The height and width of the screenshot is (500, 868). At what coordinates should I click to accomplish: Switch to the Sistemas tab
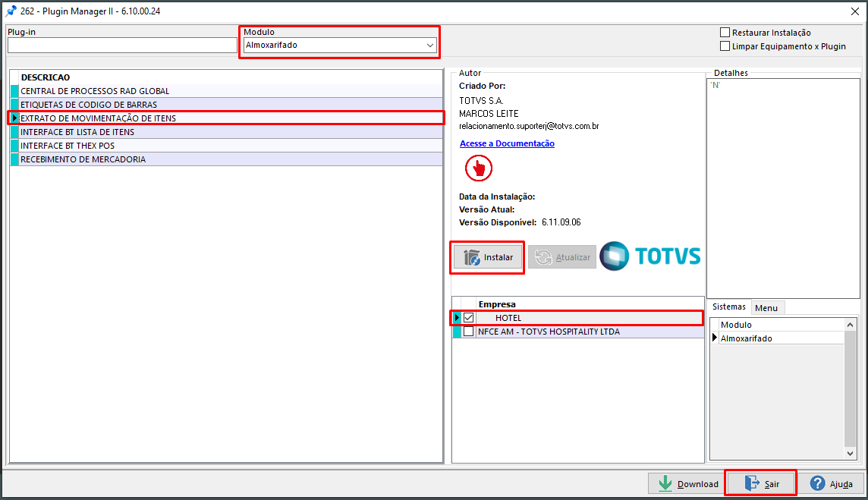(729, 307)
